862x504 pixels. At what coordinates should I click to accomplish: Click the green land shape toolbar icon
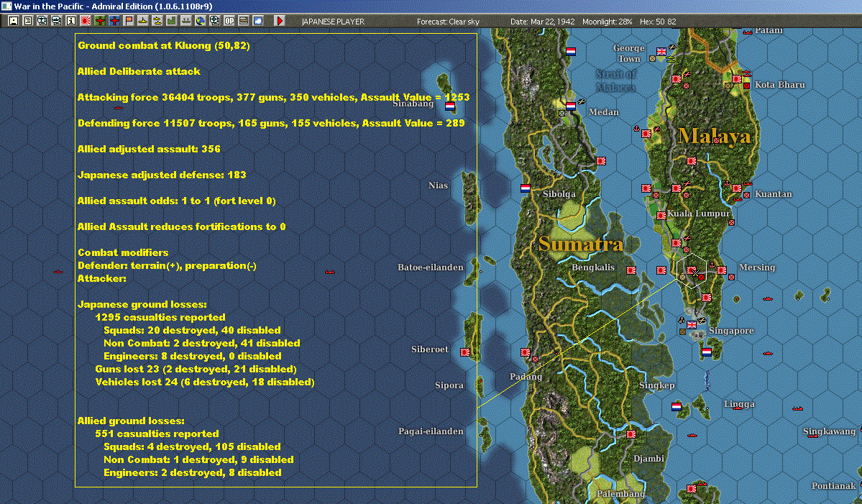(x=172, y=21)
